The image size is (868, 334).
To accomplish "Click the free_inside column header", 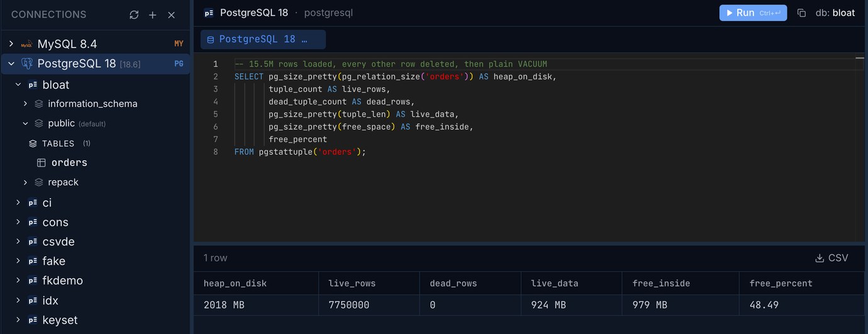I will coord(681,284).
